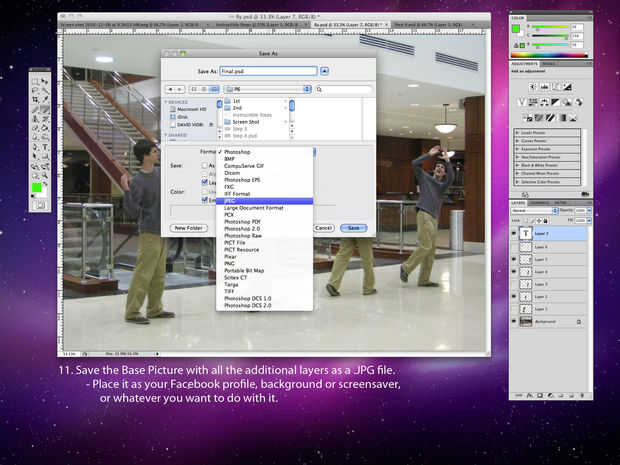
Task: Select the Zoom tool in the toolbox
Action: pyautogui.click(x=45, y=174)
